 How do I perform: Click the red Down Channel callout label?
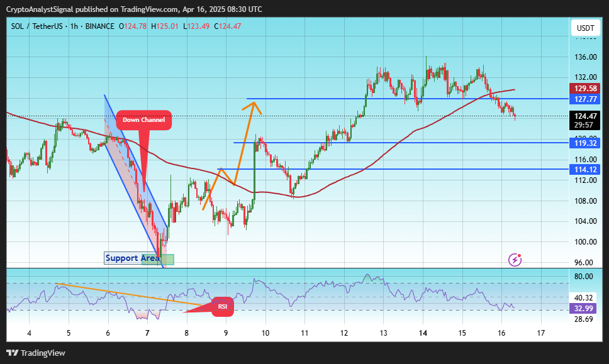click(143, 120)
